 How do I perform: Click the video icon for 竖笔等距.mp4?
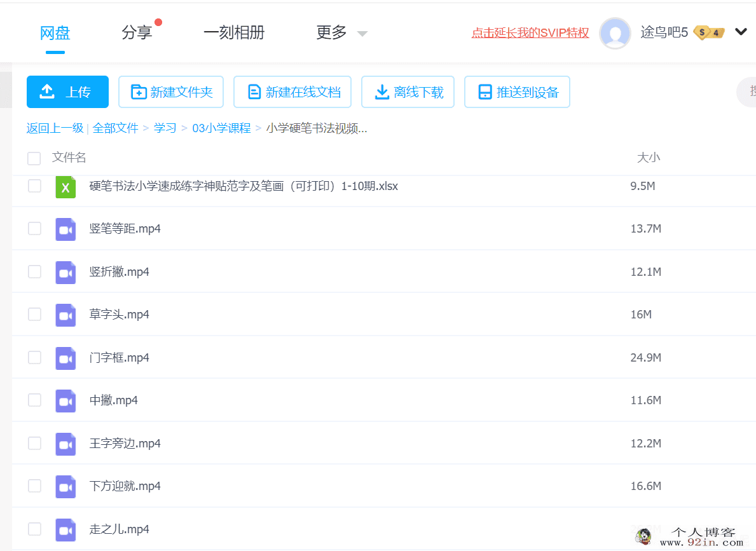[x=65, y=229]
